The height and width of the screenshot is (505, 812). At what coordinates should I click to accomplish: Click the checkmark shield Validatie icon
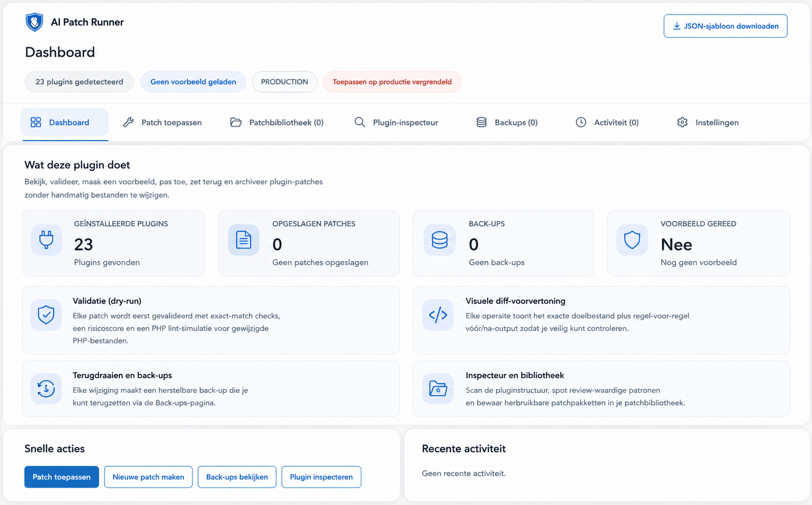click(46, 315)
